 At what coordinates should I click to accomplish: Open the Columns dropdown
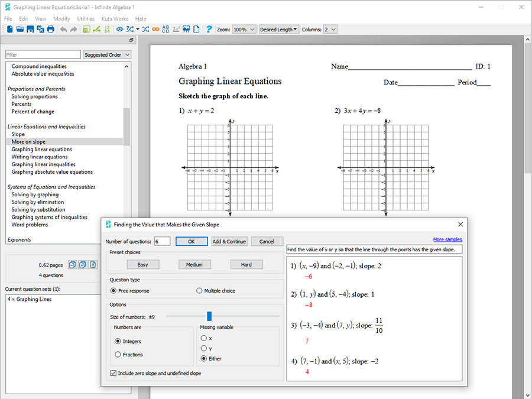(330, 30)
